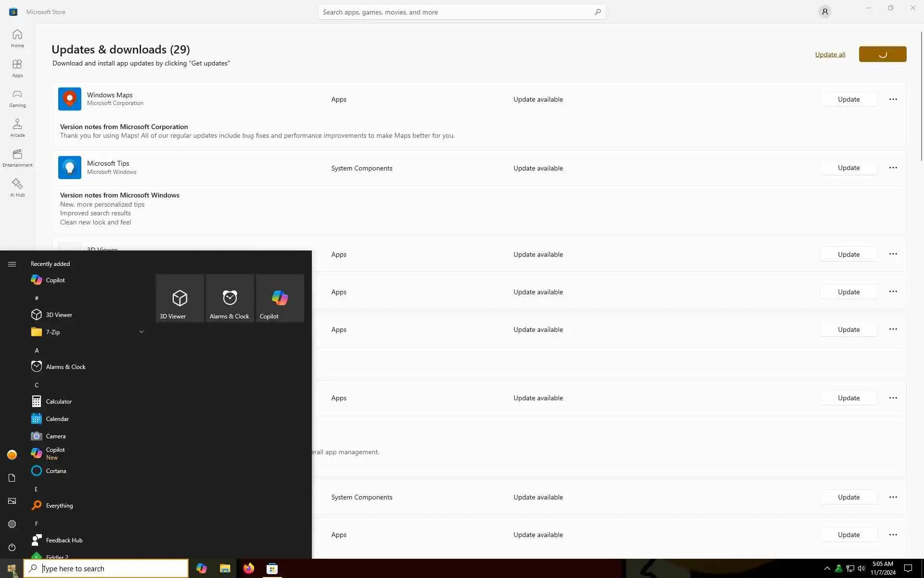Open Firefox from the taskbar

(x=248, y=568)
